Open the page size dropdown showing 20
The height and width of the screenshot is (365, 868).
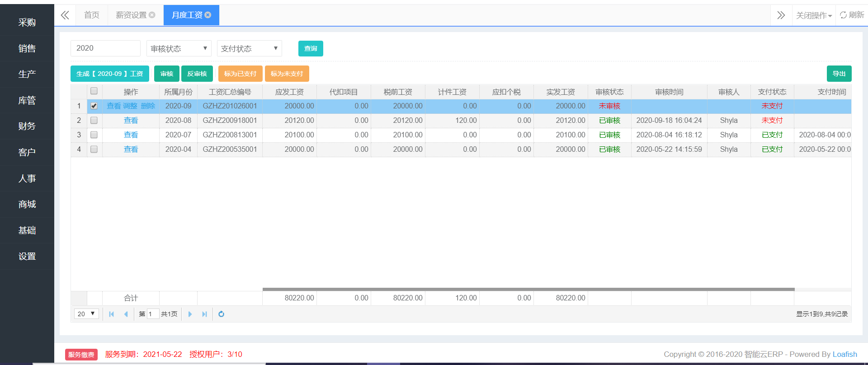[x=86, y=314]
